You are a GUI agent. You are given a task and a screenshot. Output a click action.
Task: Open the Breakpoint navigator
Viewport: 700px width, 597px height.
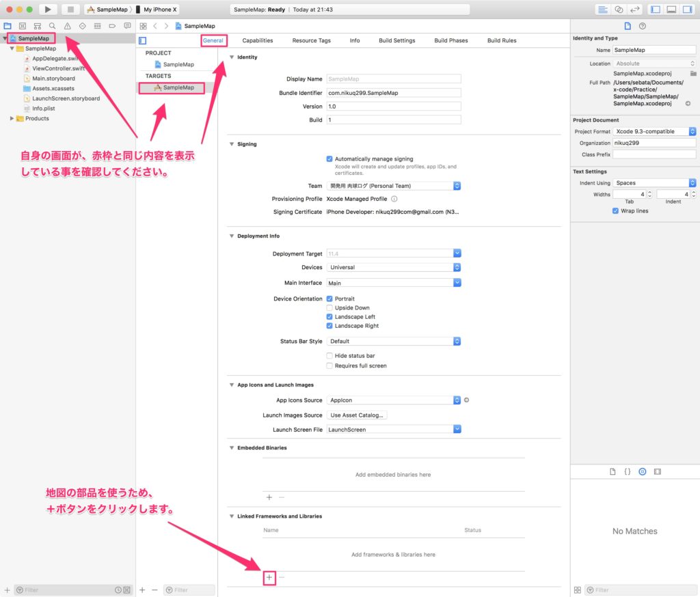[x=113, y=26]
